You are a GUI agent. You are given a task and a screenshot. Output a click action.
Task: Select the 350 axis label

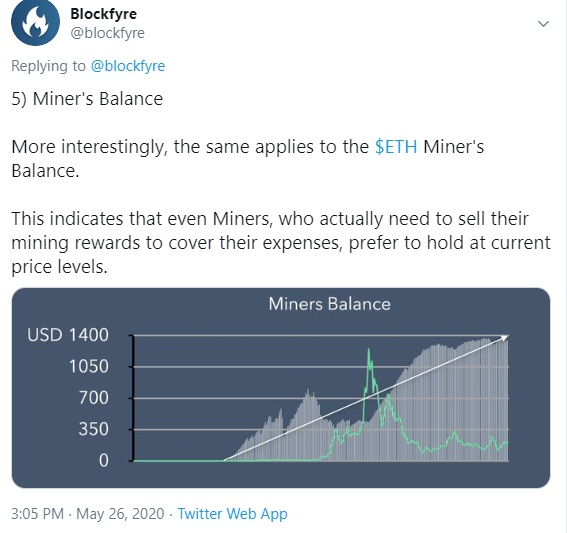[94, 429]
